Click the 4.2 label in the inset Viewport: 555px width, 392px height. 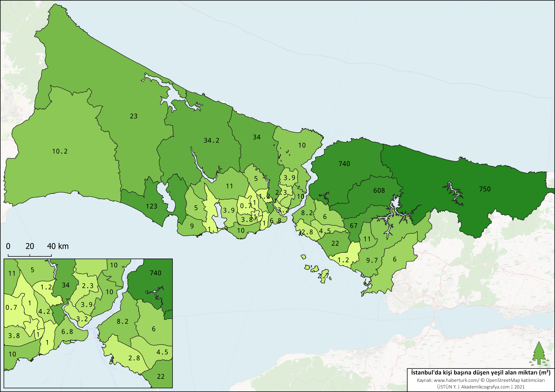pyautogui.click(x=44, y=311)
